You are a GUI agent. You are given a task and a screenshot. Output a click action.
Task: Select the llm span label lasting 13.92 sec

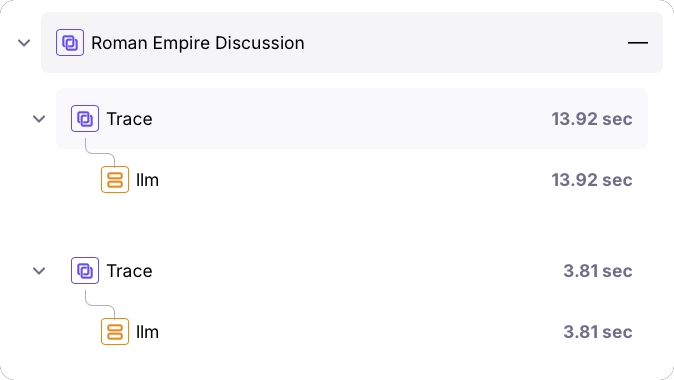[x=147, y=180]
